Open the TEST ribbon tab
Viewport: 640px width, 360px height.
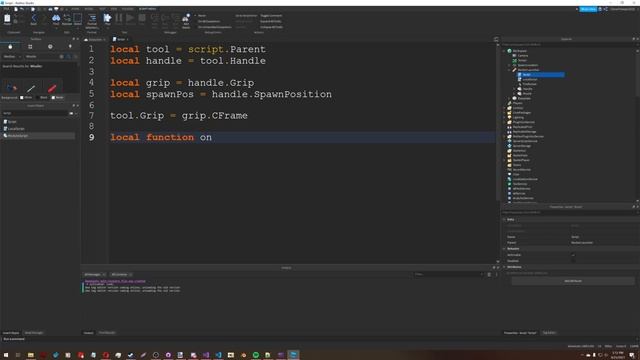tap(102, 9)
